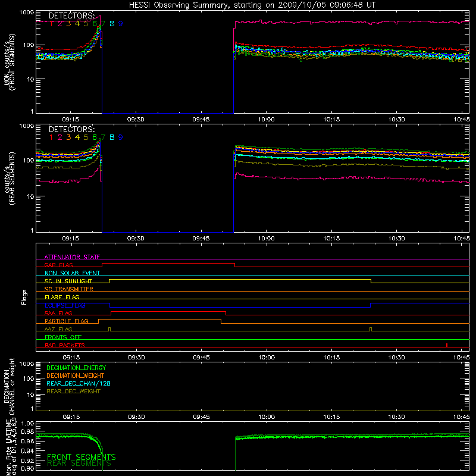Click the 10:00 tick label under front segments plot
Screen dimensions: 476x476
pyautogui.click(x=266, y=120)
